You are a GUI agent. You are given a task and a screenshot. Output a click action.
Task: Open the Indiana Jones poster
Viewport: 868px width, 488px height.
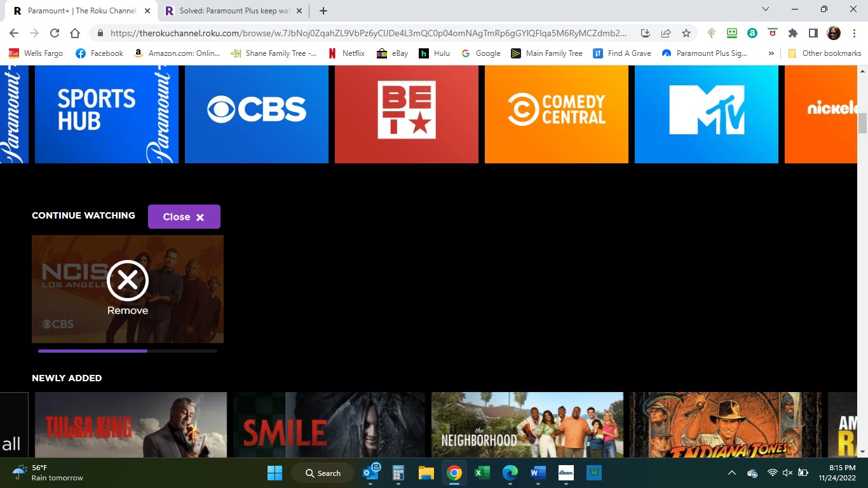click(x=726, y=424)
